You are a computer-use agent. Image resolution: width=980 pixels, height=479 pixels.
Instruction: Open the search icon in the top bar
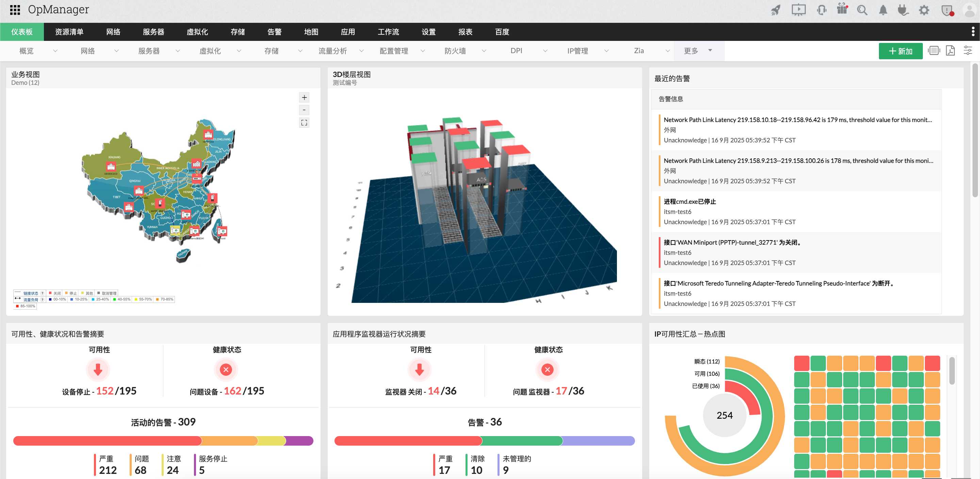863,10
